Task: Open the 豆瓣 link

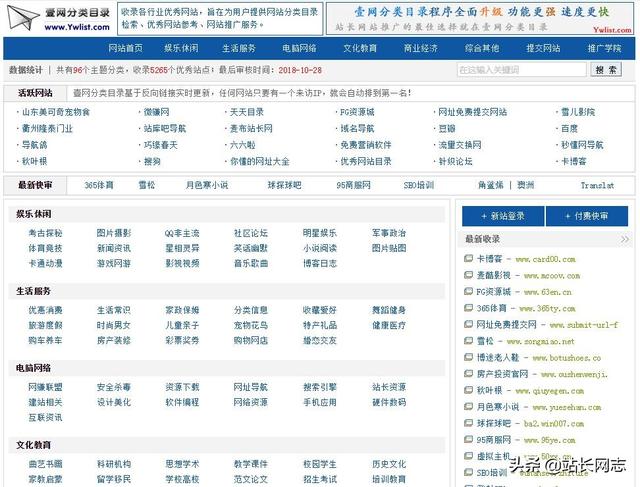Action: (447, 129)
